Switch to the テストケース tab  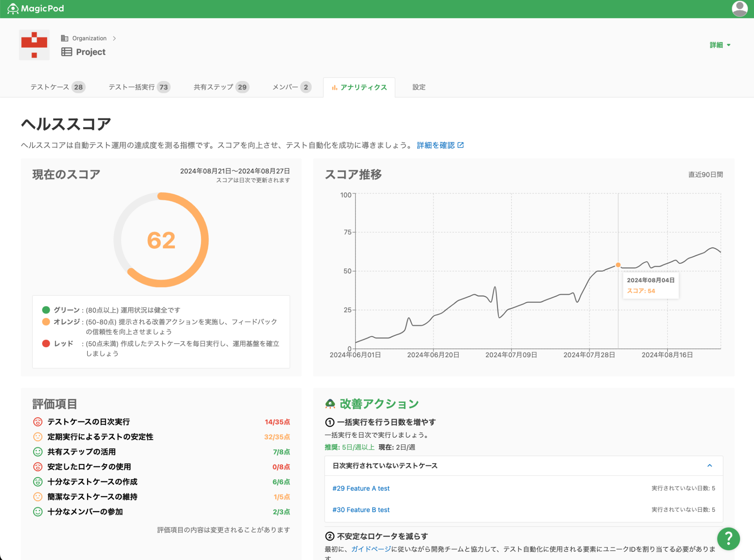[57, 87]
